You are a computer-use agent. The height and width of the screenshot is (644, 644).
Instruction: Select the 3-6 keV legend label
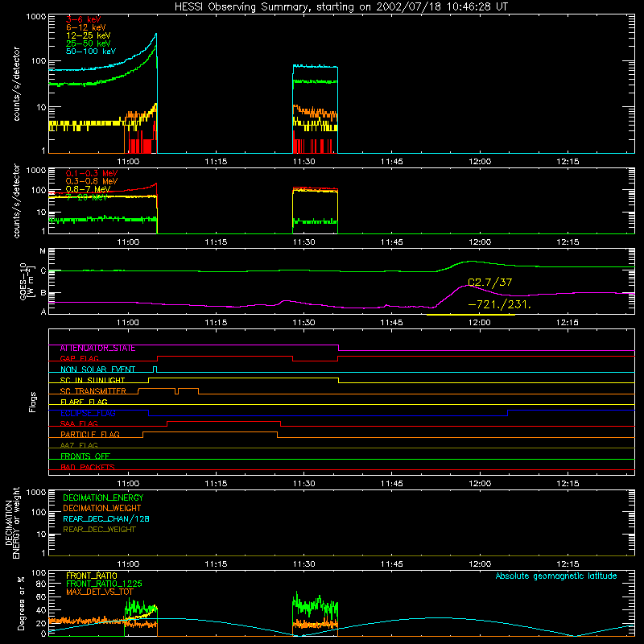tap(84, 19)
